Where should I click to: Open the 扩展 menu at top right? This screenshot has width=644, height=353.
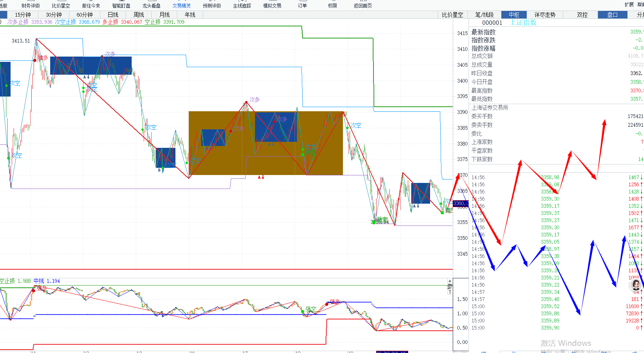[629, 5]
